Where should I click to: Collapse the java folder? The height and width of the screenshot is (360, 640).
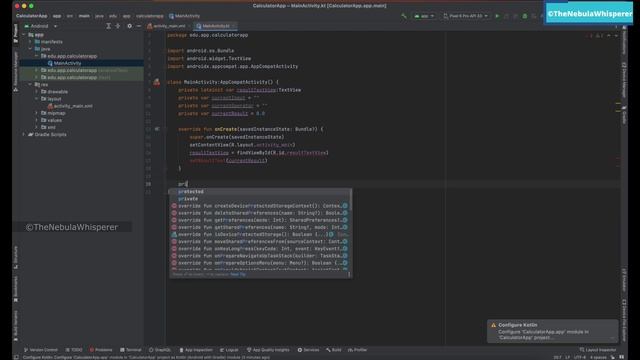point(30,49)
